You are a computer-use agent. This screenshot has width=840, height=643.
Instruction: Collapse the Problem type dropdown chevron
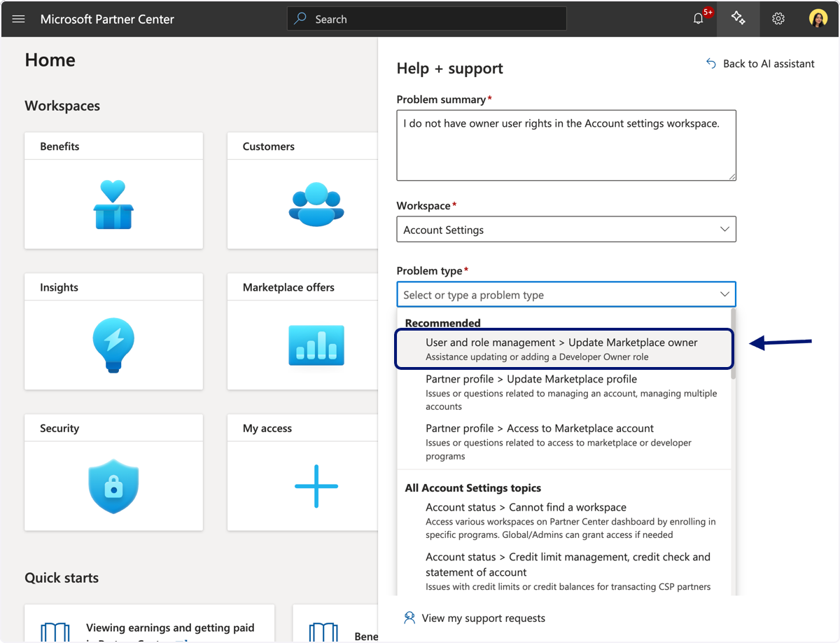724,295
